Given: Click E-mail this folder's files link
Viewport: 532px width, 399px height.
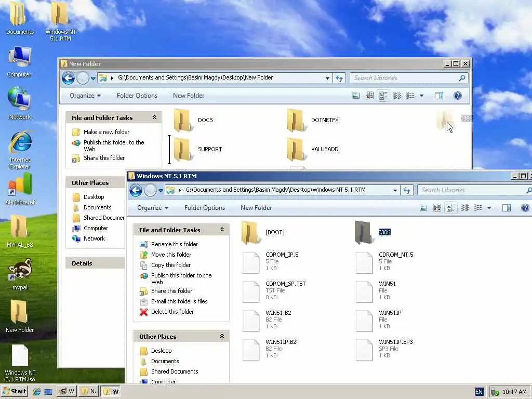Looking at the screenshot, I should coord(179,301).
